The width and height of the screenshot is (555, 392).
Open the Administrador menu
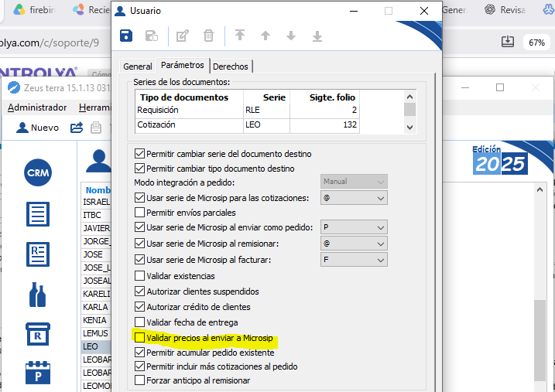tap(37, 107)
